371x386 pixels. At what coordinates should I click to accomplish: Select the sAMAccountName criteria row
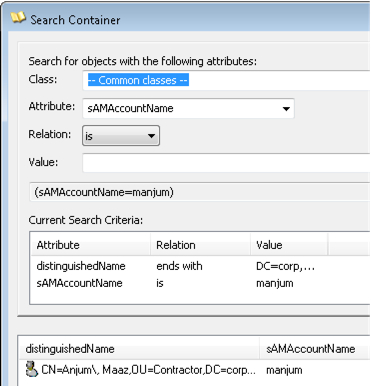pyautogui.click(x=200, y=283)
